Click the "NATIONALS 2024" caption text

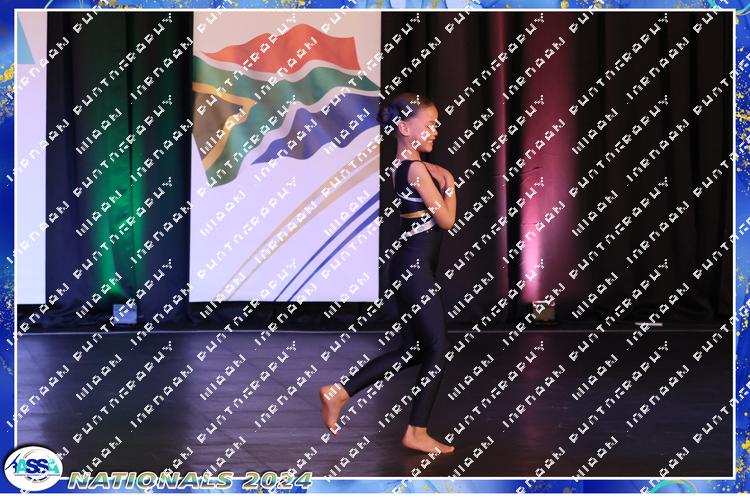(190, 480)
